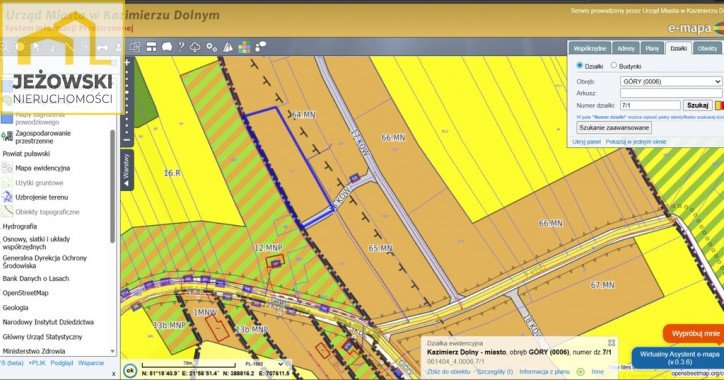724x380 pixels.
Task: Open the Obręb GÓRY (0006) dropdown
Action: 670,81
